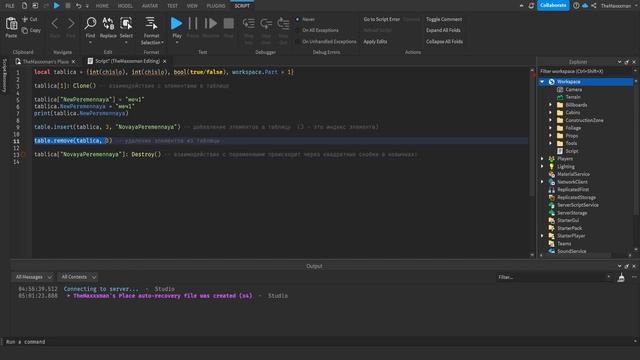The height and width of the screenshot is (360, 640).
Task: Click the Cut icon in Clipboard group
Action: [x=25, y=19]
